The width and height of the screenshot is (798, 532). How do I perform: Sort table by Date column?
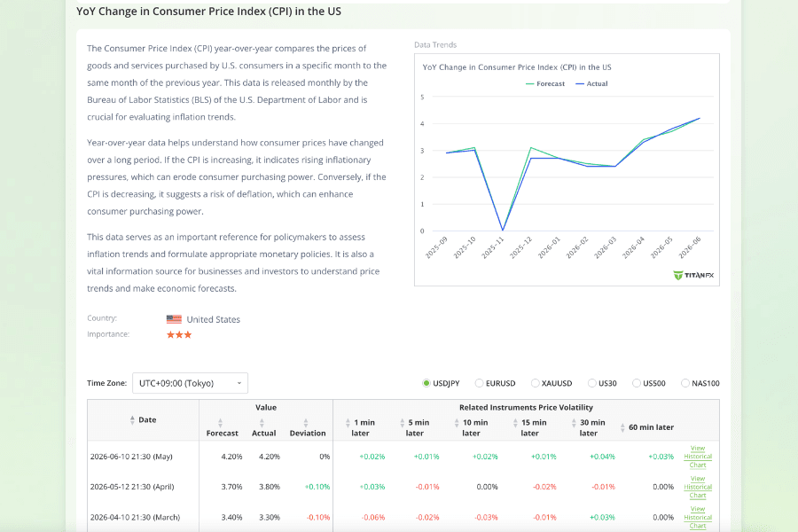tap(132, 420)
